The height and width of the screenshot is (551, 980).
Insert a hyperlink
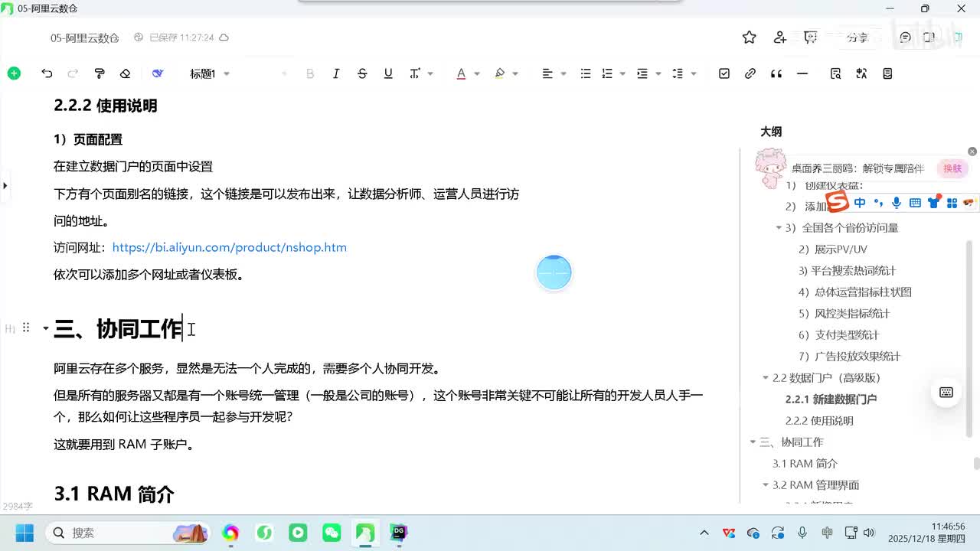coord(750,73)
